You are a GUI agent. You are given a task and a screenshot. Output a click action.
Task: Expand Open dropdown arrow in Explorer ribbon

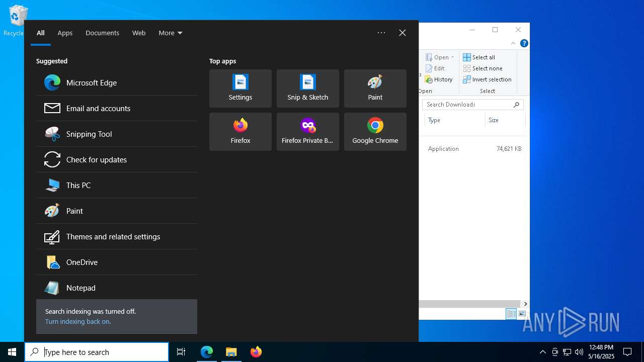[x=453, y=57]
